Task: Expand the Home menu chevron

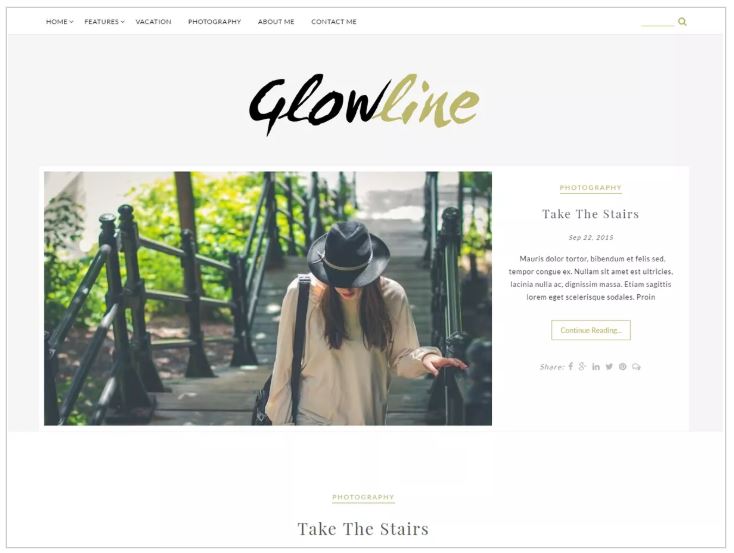Action: coord(71,22)
